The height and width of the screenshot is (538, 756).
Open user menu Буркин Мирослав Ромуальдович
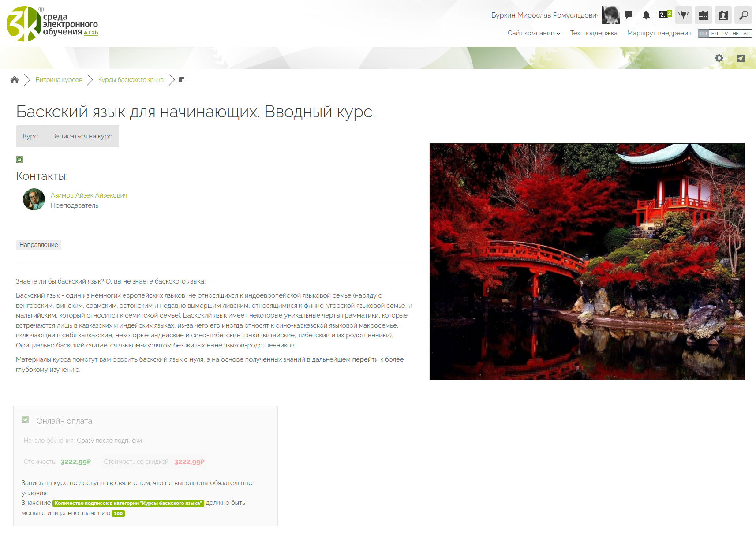[545, 15]
